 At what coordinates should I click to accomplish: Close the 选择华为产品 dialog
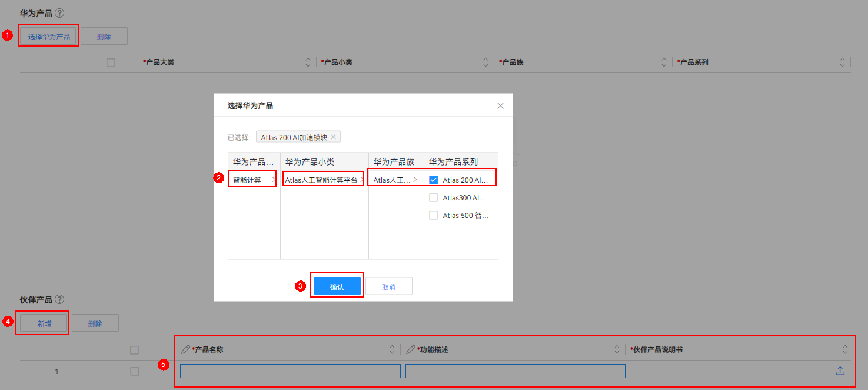[x=500, y=106]
